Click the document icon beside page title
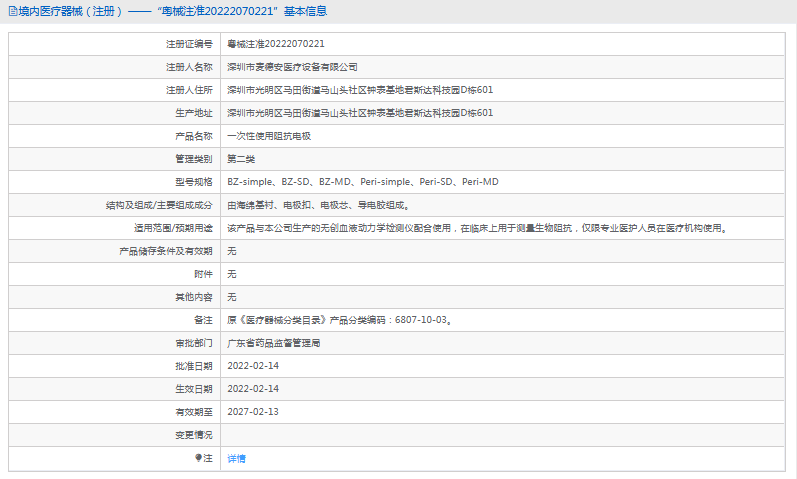 click(13, 11)
